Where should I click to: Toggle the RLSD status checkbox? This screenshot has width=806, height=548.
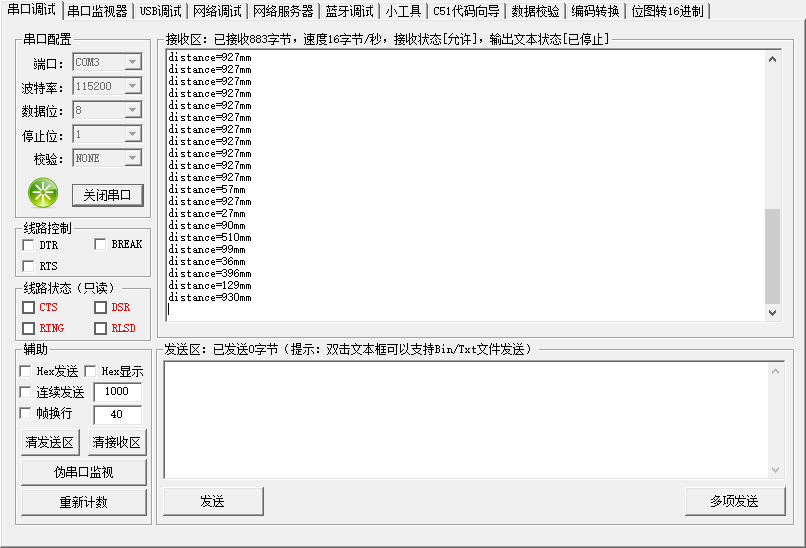(x=100, y=328)
